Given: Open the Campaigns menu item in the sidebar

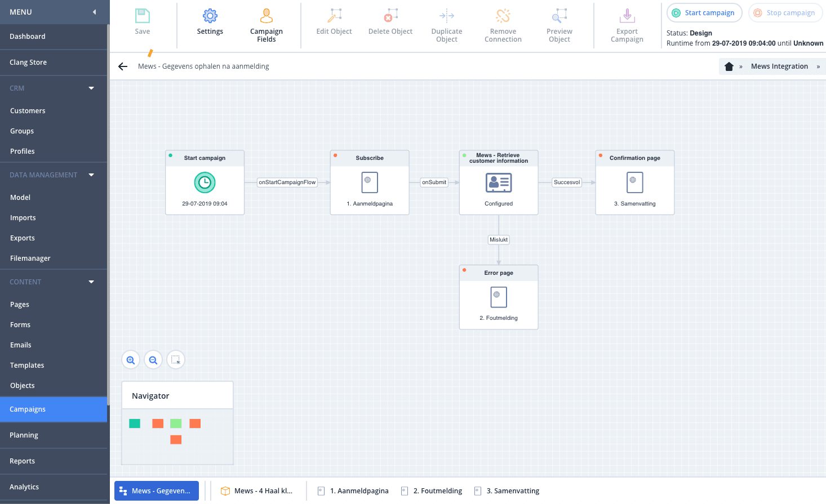Looking at the screenshot, I should point(28,409).
